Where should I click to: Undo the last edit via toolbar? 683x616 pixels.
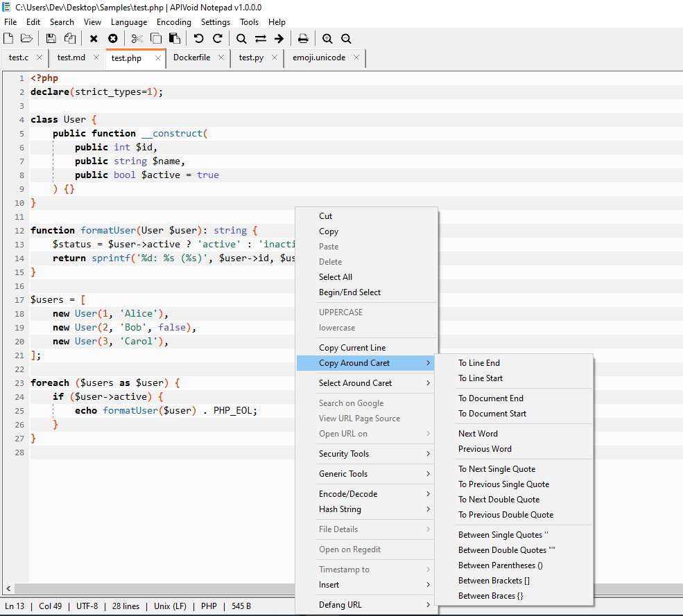[x=198, y=38]
